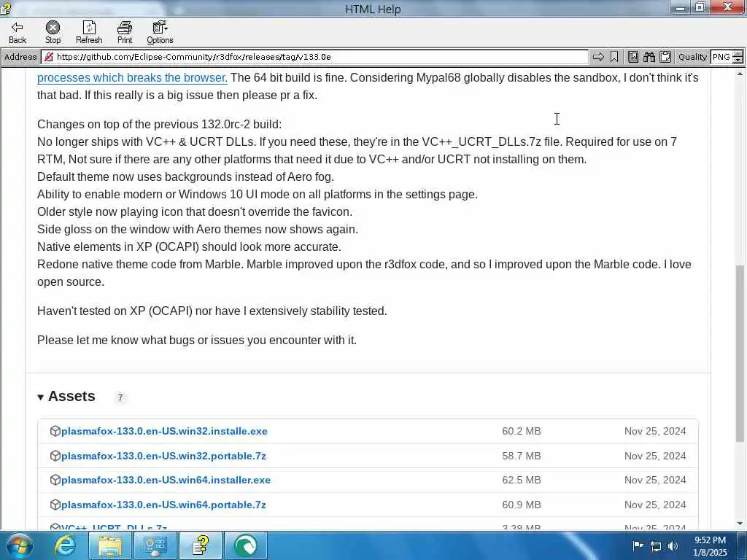The width and height of the screenshot is (747, 560).
Task: Click package icon beside win32.portable.7z asset
Action: tap(55, 456)
